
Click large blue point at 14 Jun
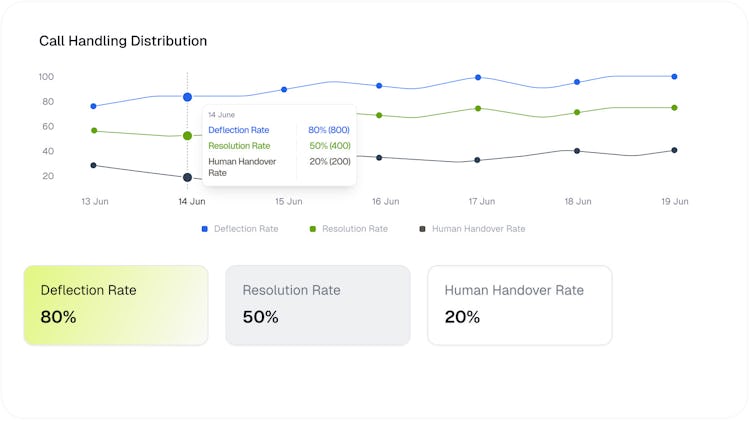click(x=188, y=97)
